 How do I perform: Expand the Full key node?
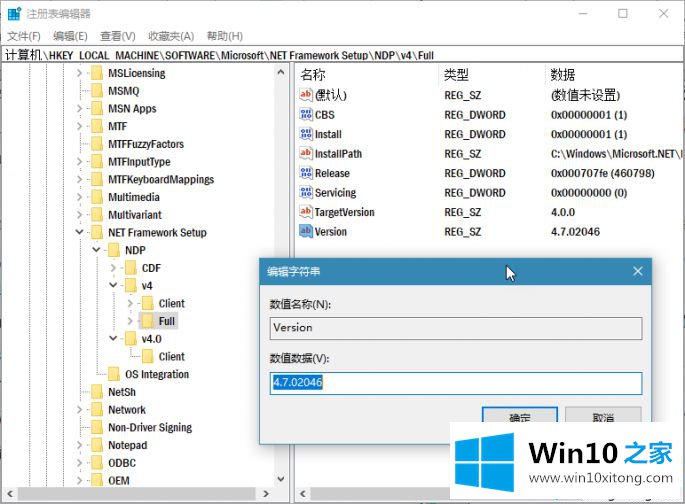(130, 321)
